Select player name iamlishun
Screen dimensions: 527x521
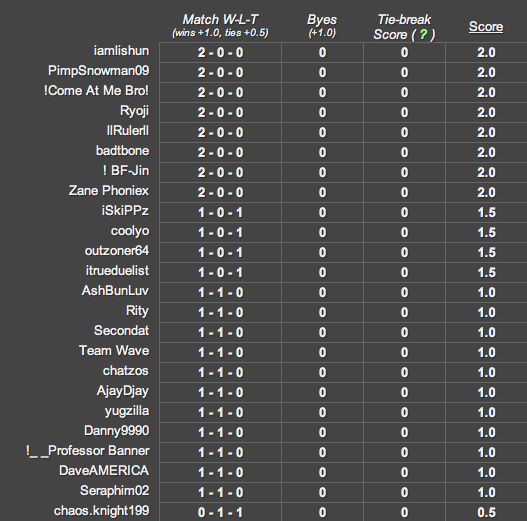pyautogui.click(x=121, y=51)
